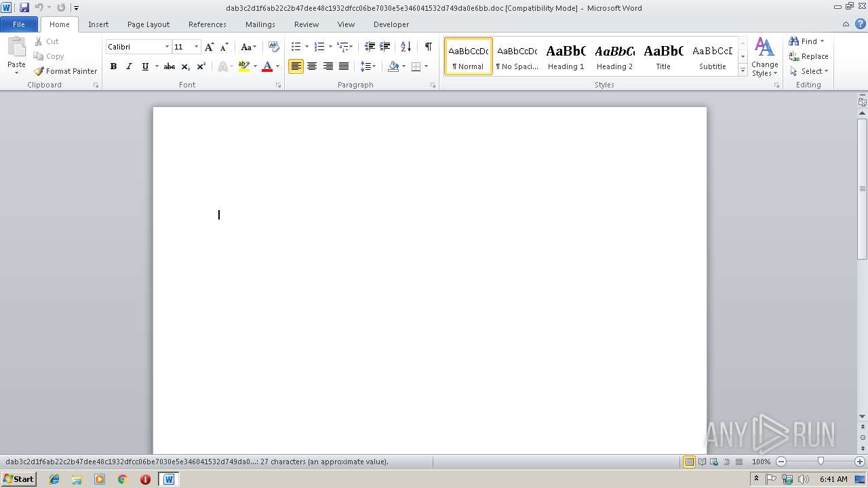Open the font color dropdown arrow
Screen dimensions: 868x488
pyautogui.click(x=277, y=66)
